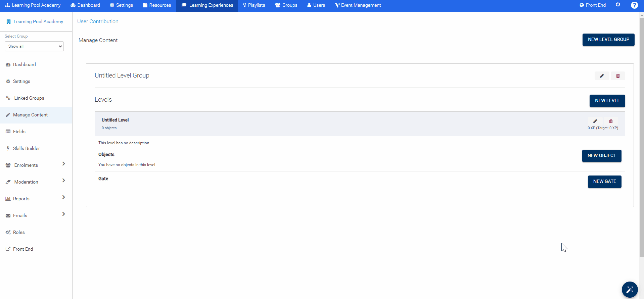Click the pencil icon for Untitled Level Group
This screenshot has height=299, width=644.
pyautogui.click(x=602, y=76)
